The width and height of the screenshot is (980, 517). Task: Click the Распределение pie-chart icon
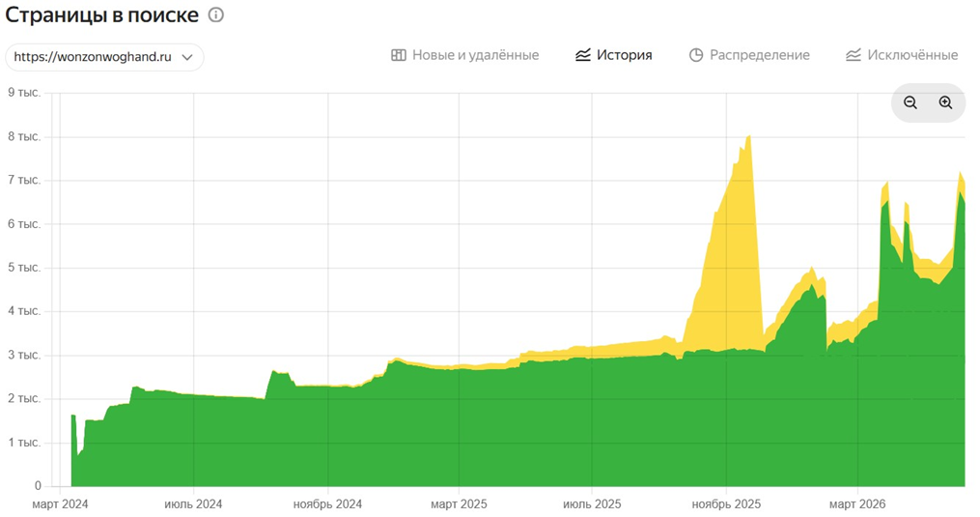[x=695, y=55]
